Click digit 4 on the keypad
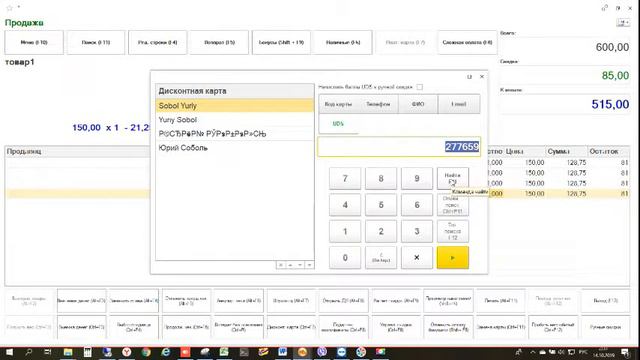 345,205
